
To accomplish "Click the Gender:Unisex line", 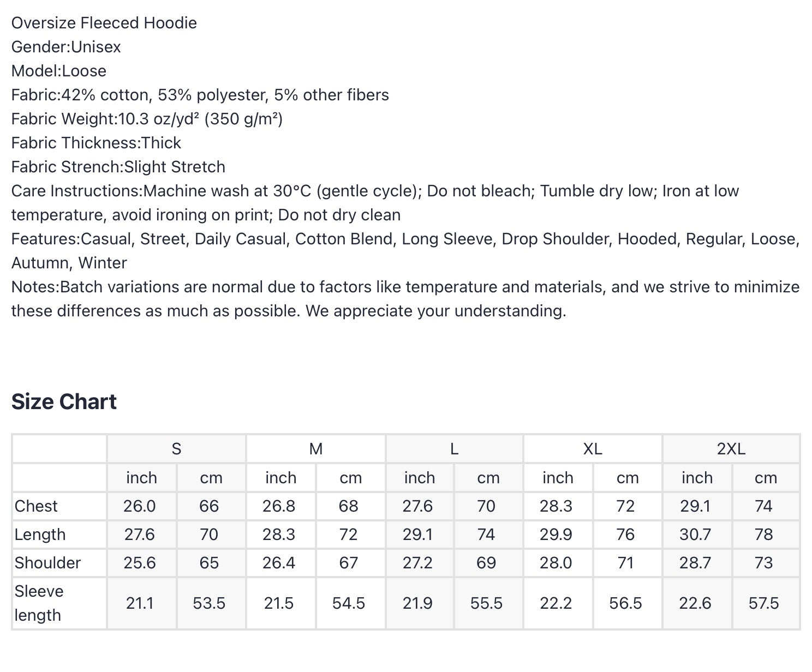I will pos(66,47).
